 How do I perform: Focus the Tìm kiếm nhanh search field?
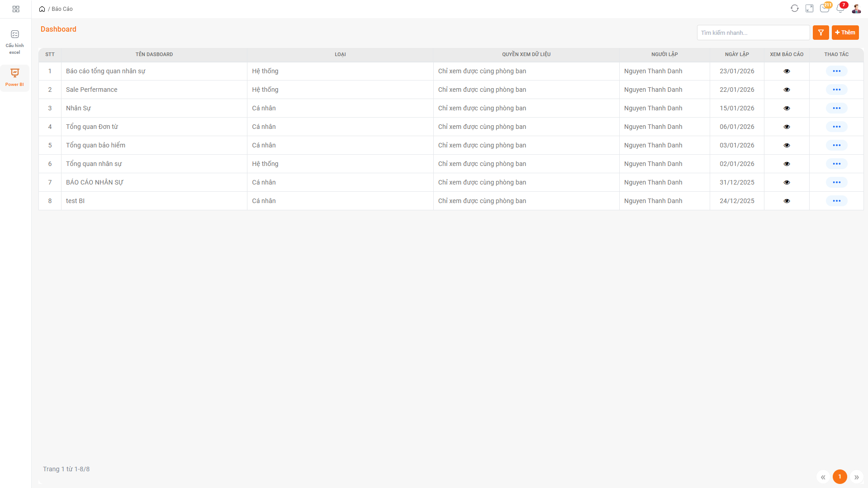pos(753,33)
